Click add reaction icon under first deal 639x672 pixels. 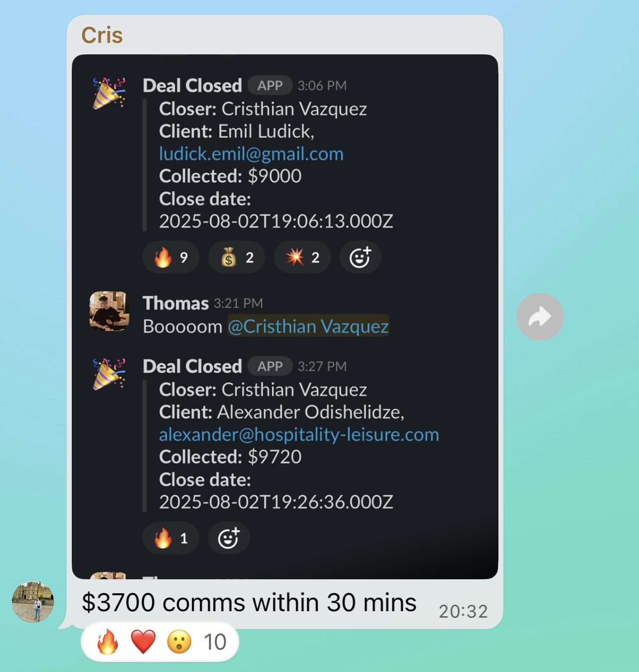coord(360,257)
